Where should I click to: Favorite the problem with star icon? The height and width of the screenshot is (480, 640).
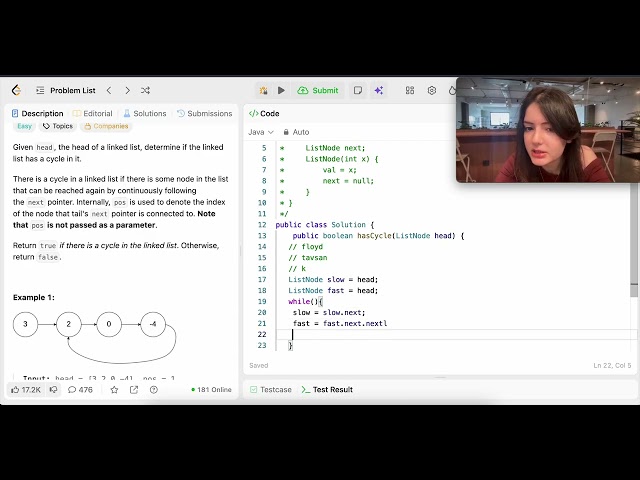click(x=114, y=390)
